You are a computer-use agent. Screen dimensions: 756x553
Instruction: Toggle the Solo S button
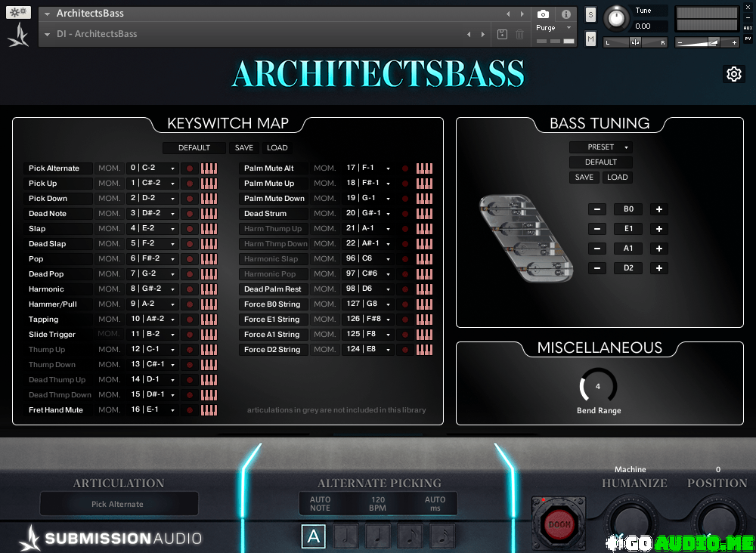click(x=590, y=14)
